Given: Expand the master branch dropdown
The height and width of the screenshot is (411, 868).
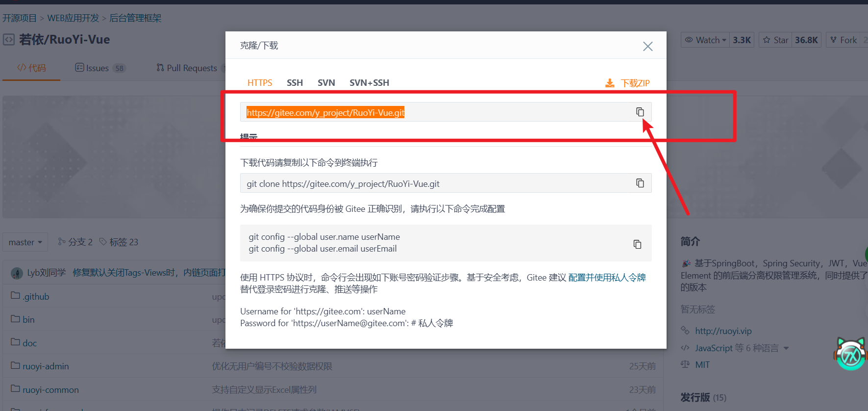Looking at the screenshot, I should 25,242.
